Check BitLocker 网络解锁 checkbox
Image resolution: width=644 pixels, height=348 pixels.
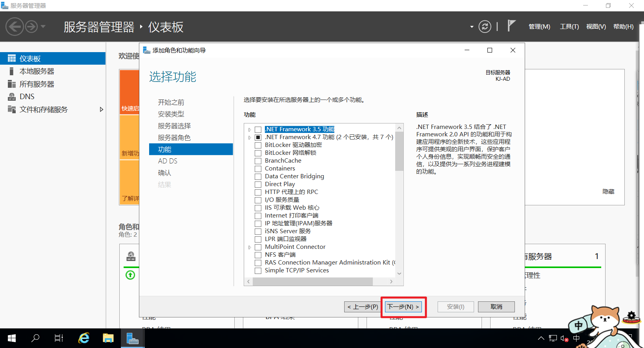point(258,153)
